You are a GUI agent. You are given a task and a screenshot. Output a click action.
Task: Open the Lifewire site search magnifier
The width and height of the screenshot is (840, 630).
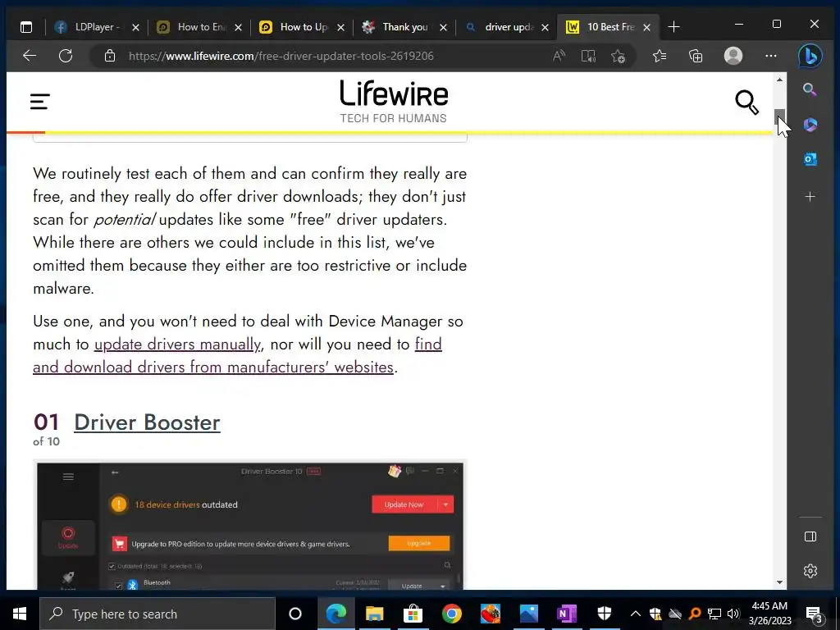pos(746,103)
